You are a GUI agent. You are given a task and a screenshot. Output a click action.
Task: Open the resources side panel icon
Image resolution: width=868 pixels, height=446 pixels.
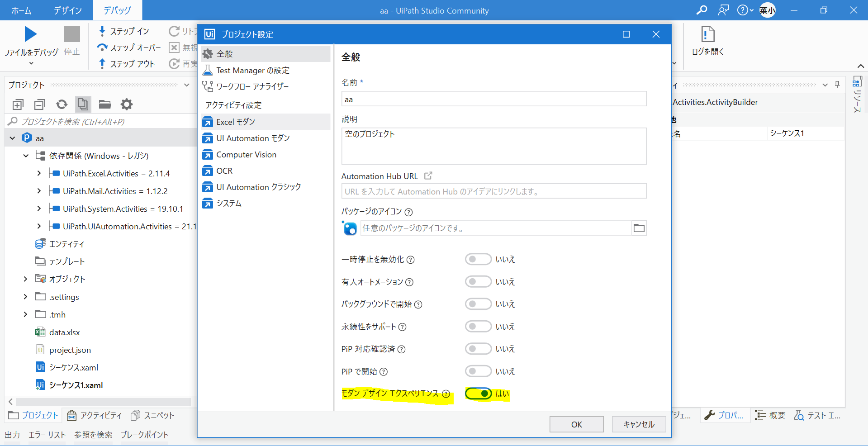(x=857, y=82)
